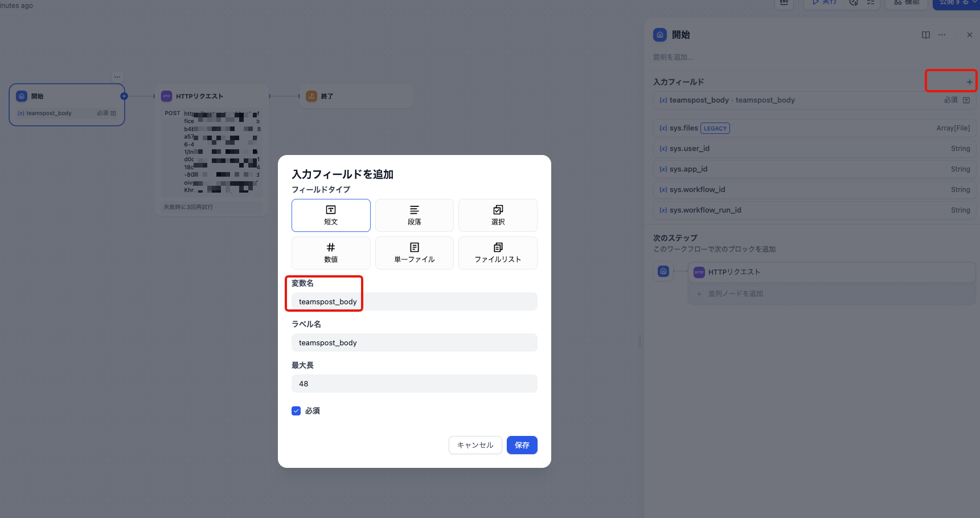980x518 pixels.
Task: Click the ラベル名 input field
Action: pyautogui.click(x=415, y=342)
